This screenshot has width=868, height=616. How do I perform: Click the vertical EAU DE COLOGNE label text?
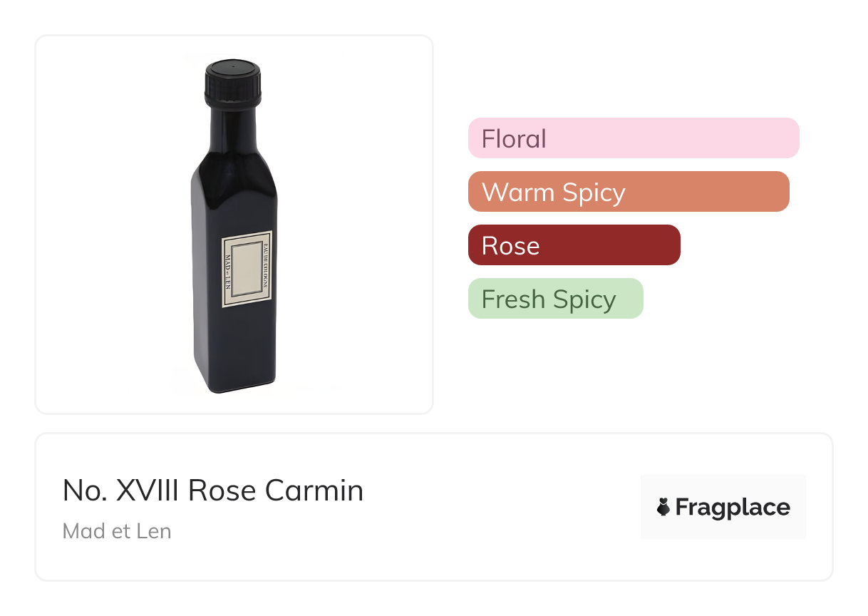click(266, 269)
